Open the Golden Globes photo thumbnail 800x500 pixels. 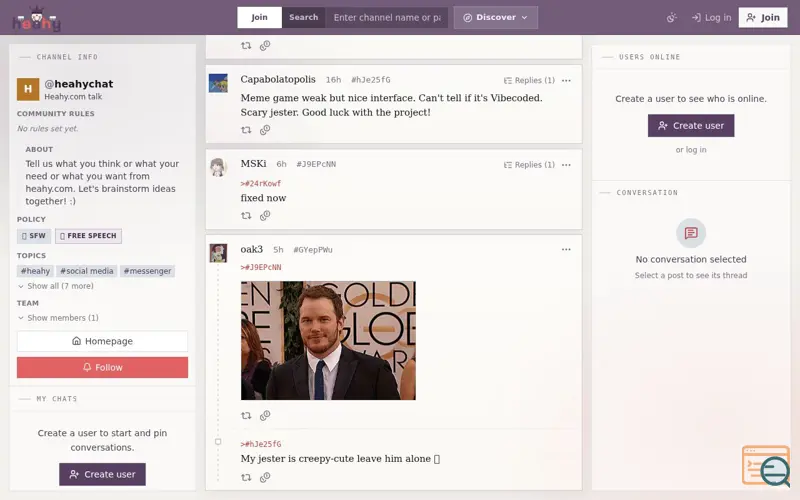(328, 340)
